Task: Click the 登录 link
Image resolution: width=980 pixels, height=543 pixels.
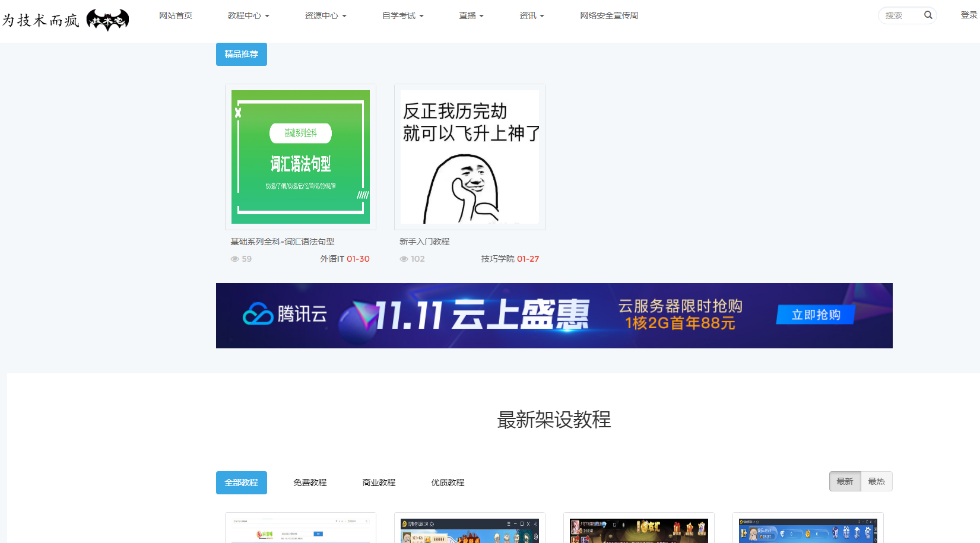Action: [x=969, y=15]
